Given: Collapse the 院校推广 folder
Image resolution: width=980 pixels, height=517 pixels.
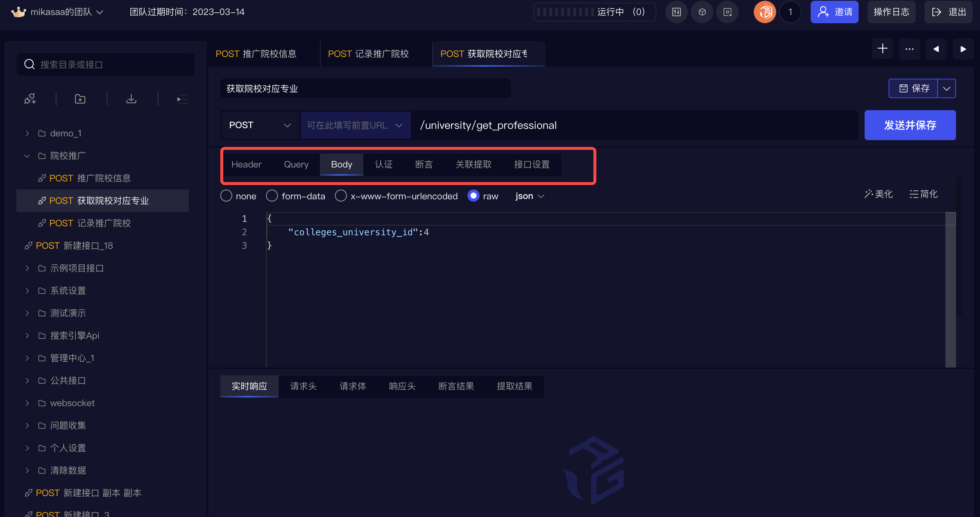Looking at the screenshot, I should 27,155.
